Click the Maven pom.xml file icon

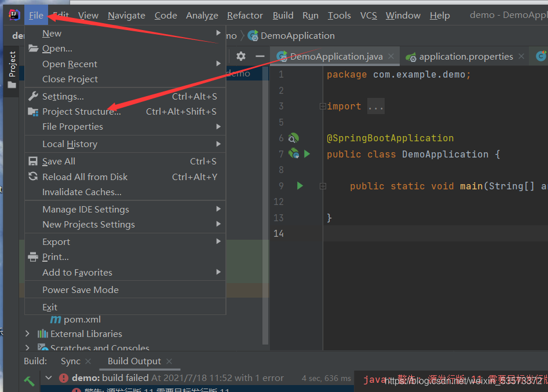click(x=56, y=319)
